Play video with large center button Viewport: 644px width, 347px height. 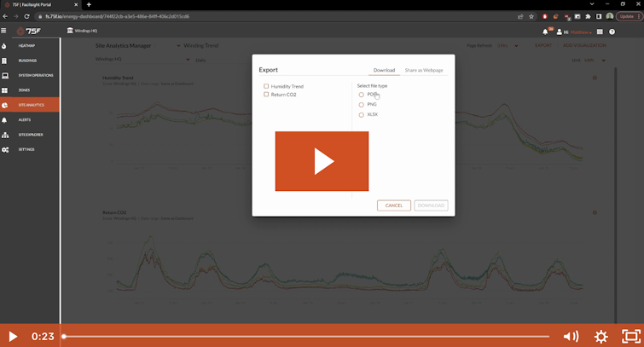(322, 161)
